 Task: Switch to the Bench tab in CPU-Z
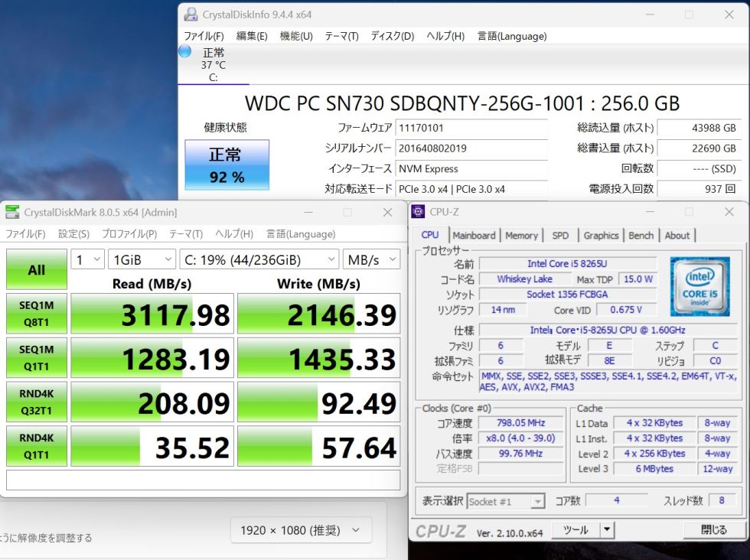(x=641, y=236)
